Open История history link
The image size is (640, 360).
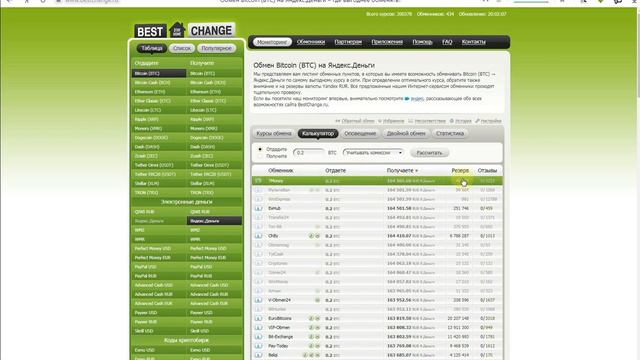460,121
